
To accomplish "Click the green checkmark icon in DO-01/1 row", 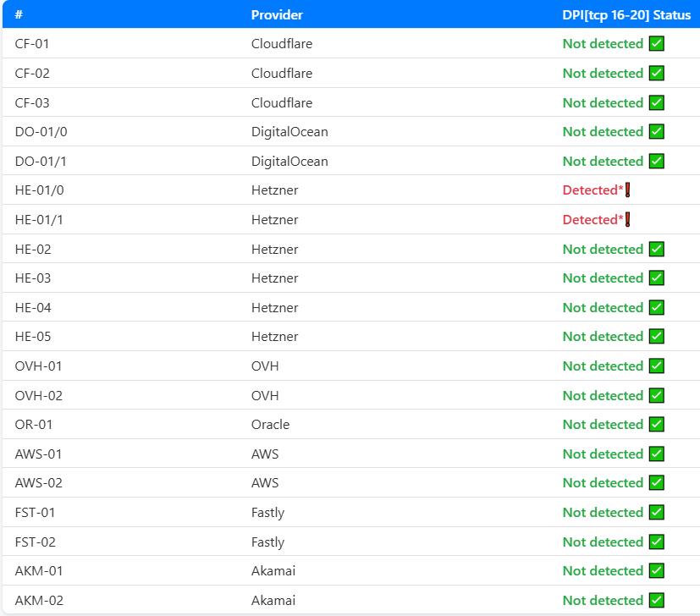I will point(656,161).
